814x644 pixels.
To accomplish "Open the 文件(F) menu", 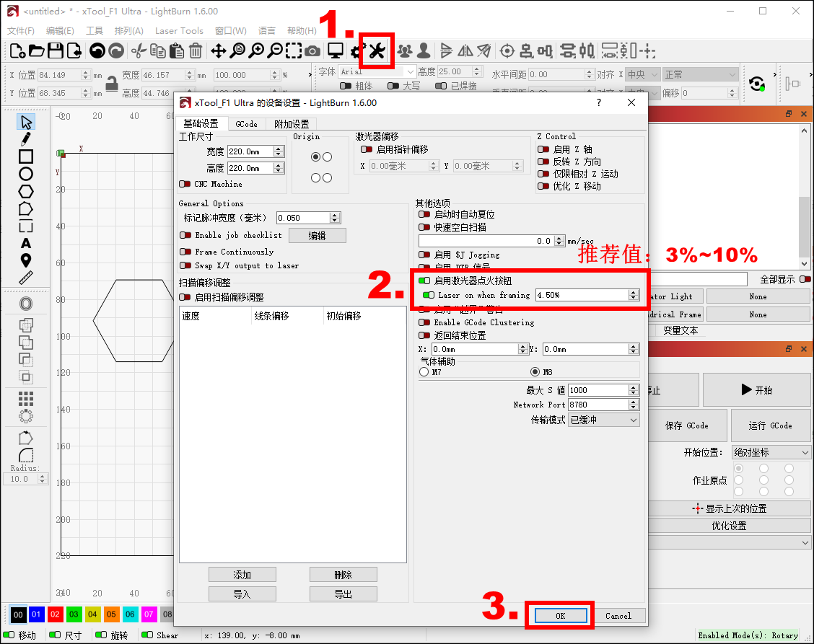I will coord(21,30).
